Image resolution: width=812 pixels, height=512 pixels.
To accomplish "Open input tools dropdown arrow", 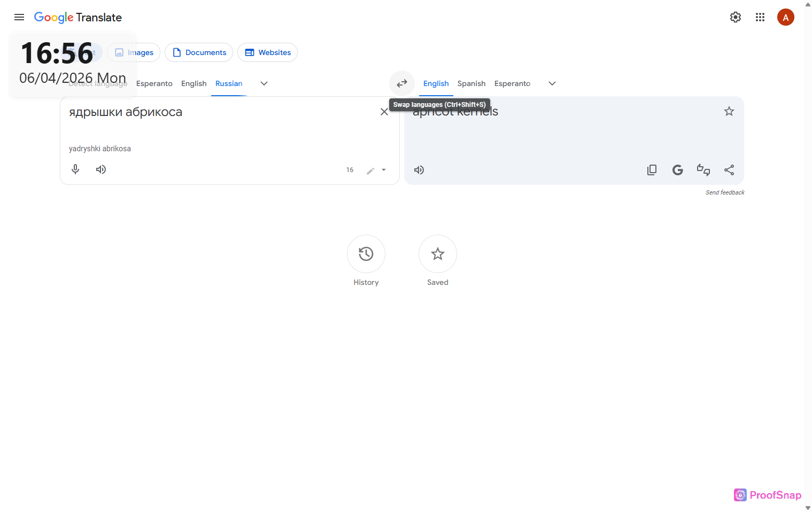I will click(384, 170).
